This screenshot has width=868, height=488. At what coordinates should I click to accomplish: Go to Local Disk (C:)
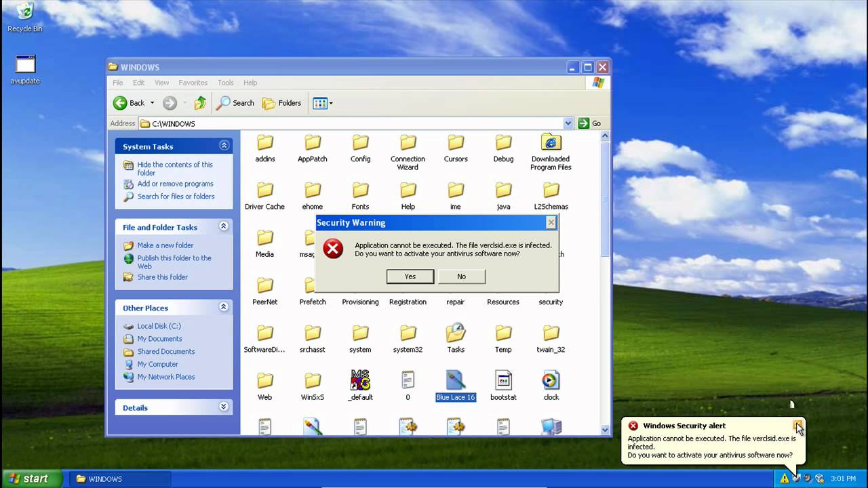pos(159,326)
